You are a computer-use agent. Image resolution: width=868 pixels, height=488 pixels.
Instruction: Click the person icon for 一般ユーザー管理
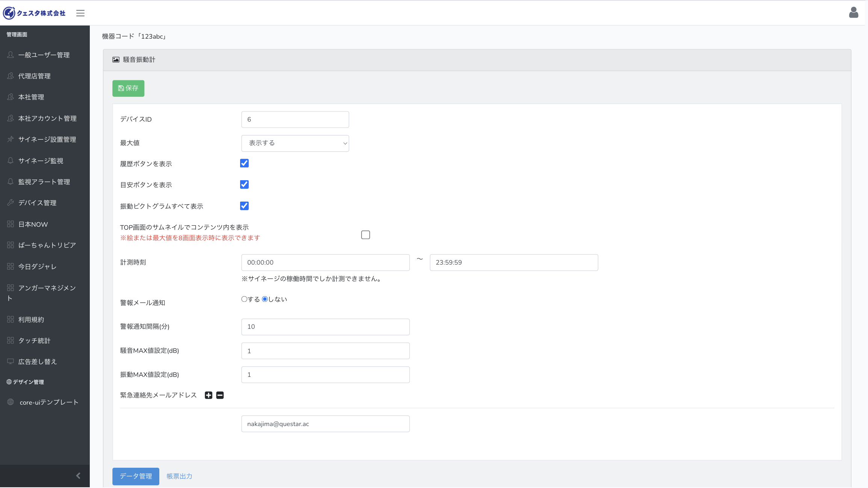[11, 55]
